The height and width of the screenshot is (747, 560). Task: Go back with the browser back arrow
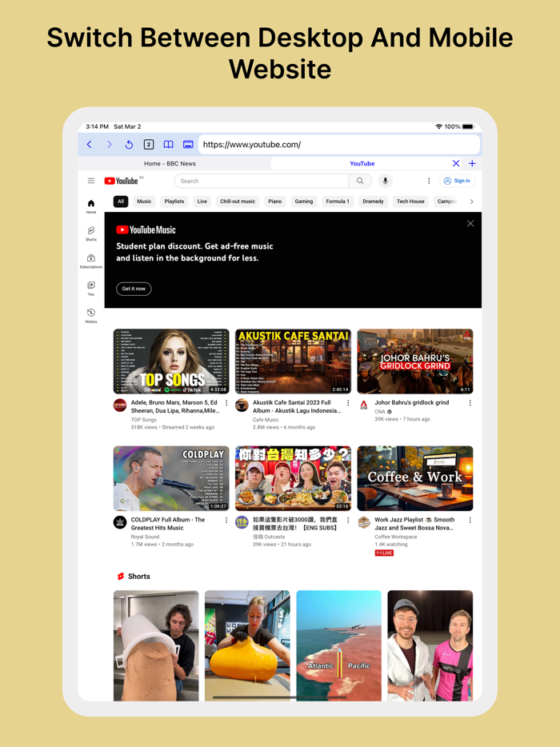[x=89, y=144]
